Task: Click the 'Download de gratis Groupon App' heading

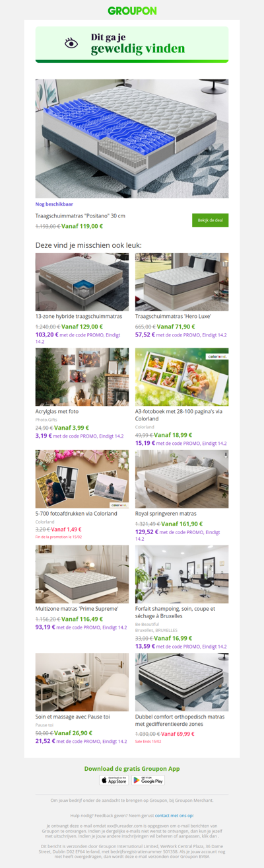Action: click(132, 769)
